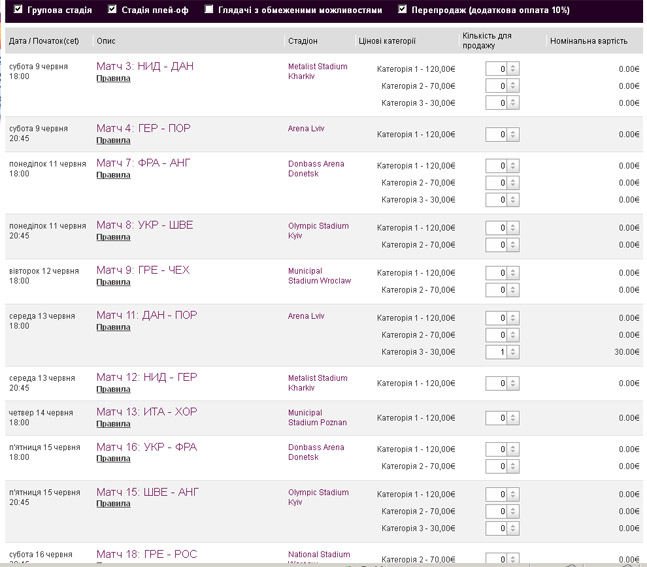Click Матч 9 Категорія 2 quantity field
This screenshot has width=647, height=567.
[x=497, y=290]
